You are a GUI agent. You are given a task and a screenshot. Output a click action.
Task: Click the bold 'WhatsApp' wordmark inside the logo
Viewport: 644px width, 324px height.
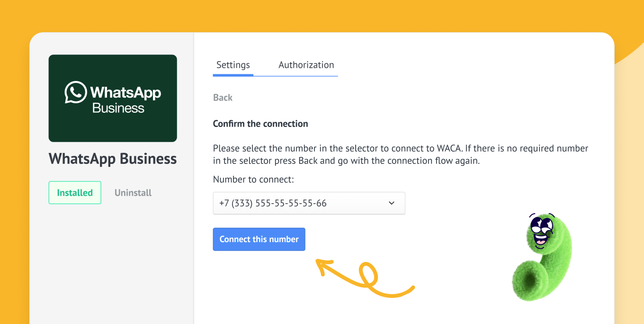click(x=125, y=92)
